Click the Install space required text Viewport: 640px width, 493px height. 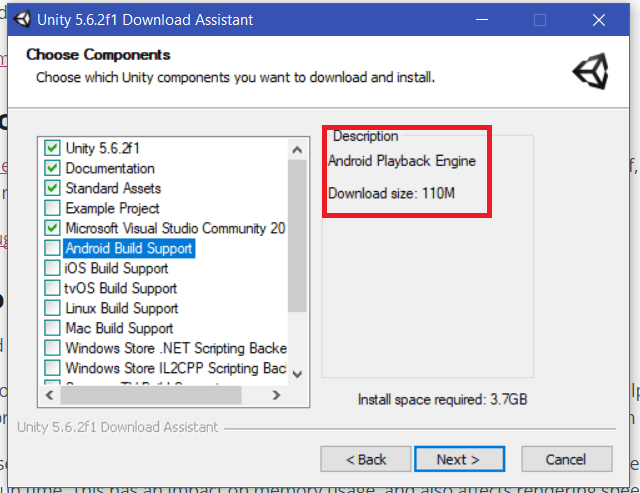point(442,399)
